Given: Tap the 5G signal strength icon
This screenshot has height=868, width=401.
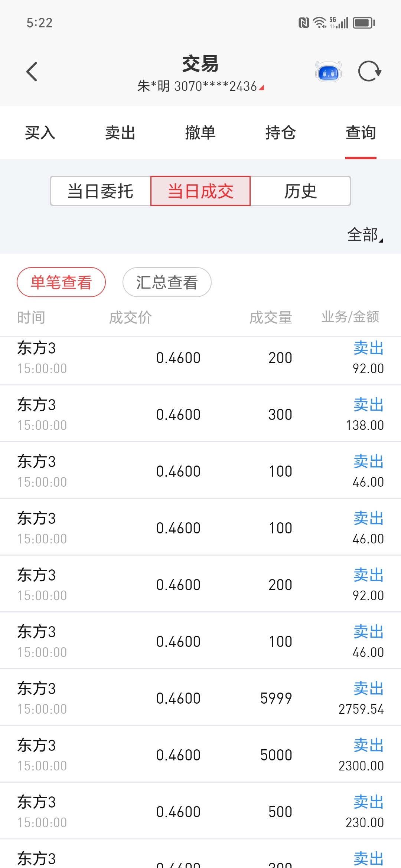Looking at the screenshot, I should [x=339, y=23].
